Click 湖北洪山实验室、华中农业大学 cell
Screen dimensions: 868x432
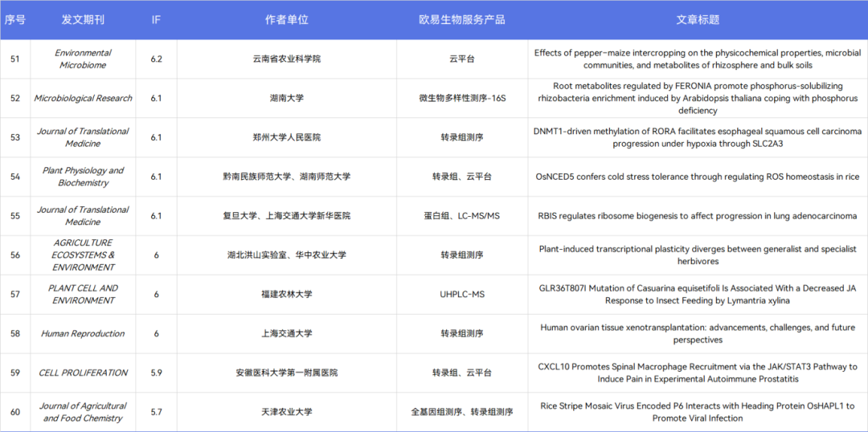tap(287, 255)
